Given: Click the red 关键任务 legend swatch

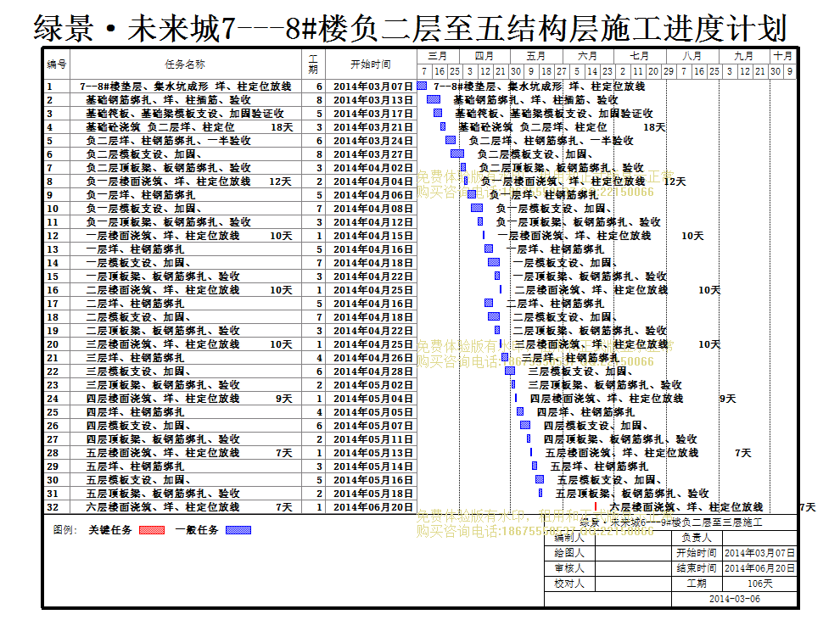Looking at the screenshot, I should [152, 530].
